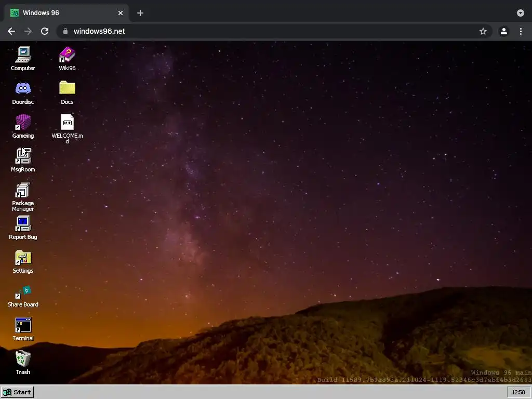Open the Settings desktop icon
The height and width of the screenshot is (399, 532).
(x=23, y=262)
